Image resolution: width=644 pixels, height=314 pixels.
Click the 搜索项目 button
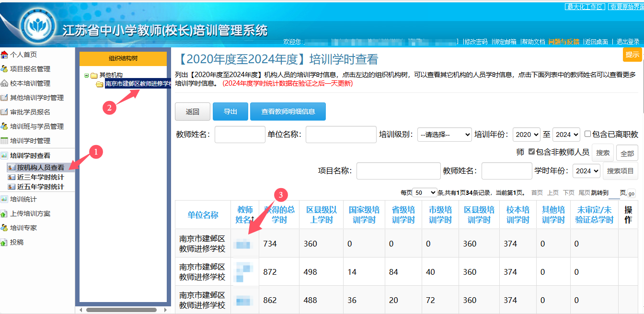(621, 171)
